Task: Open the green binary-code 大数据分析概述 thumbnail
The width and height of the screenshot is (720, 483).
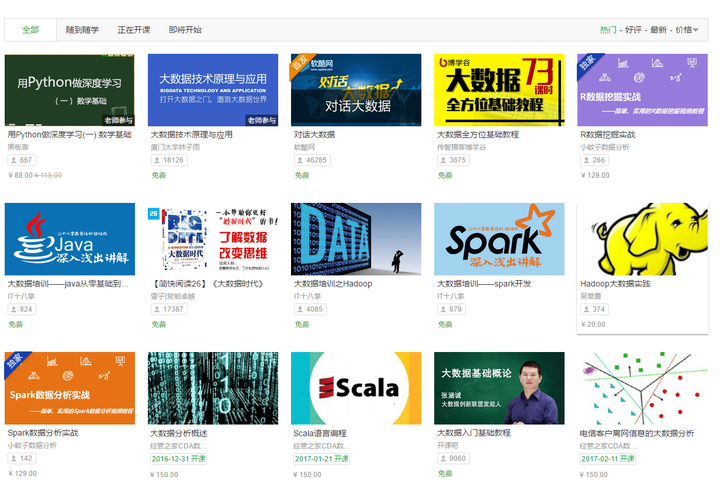Action: pyautogui.click(x=213, y=388)
